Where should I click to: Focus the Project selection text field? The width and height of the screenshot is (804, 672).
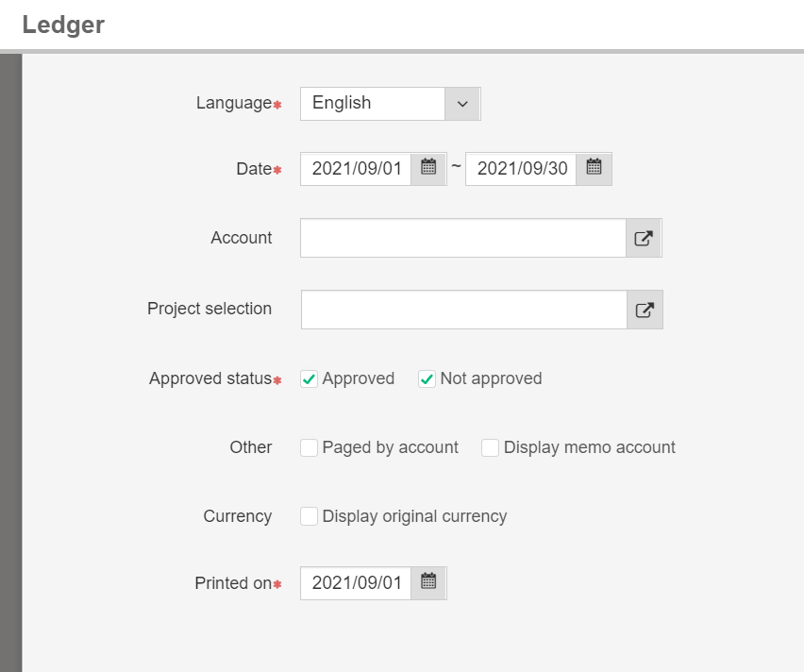[463, 310]
